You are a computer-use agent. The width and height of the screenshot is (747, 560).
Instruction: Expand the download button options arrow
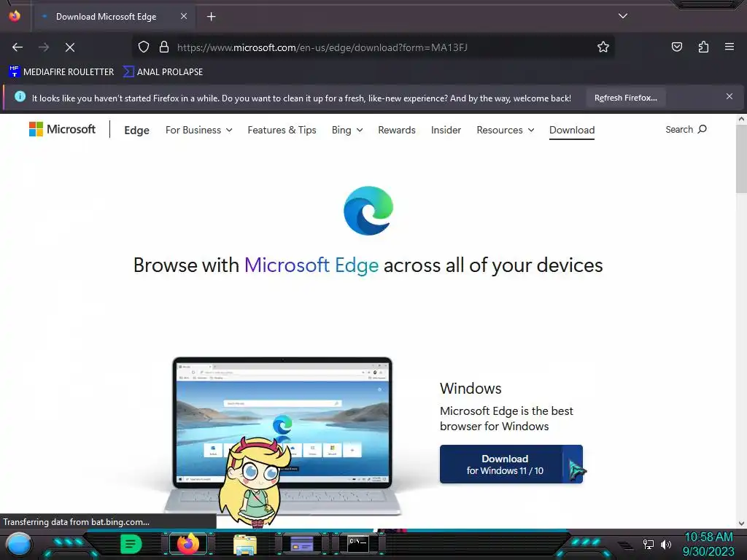573,464
